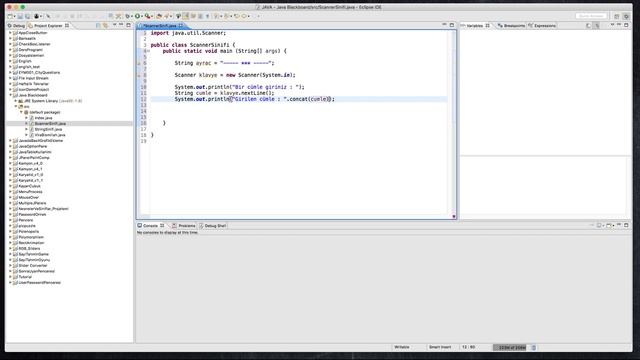Switch to the Debug view tab

tap(16, 25)
